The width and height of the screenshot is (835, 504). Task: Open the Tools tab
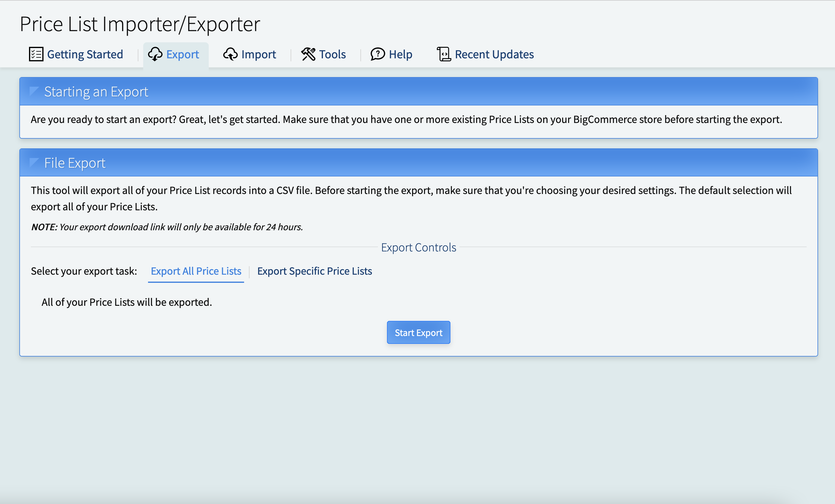(x=324, y=54)
